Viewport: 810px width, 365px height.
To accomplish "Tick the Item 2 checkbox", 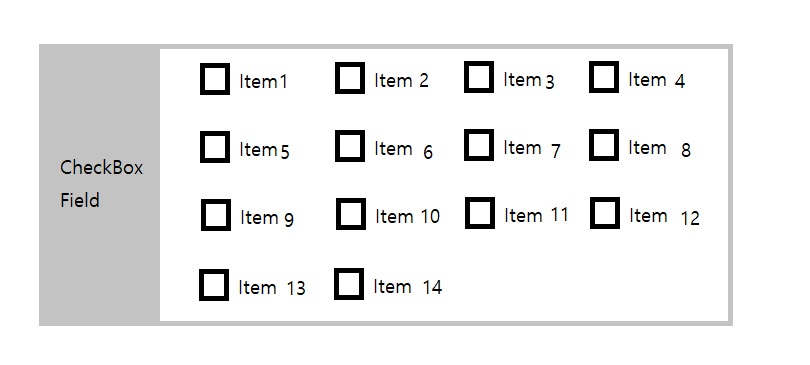I will click(x=350, y=78).
